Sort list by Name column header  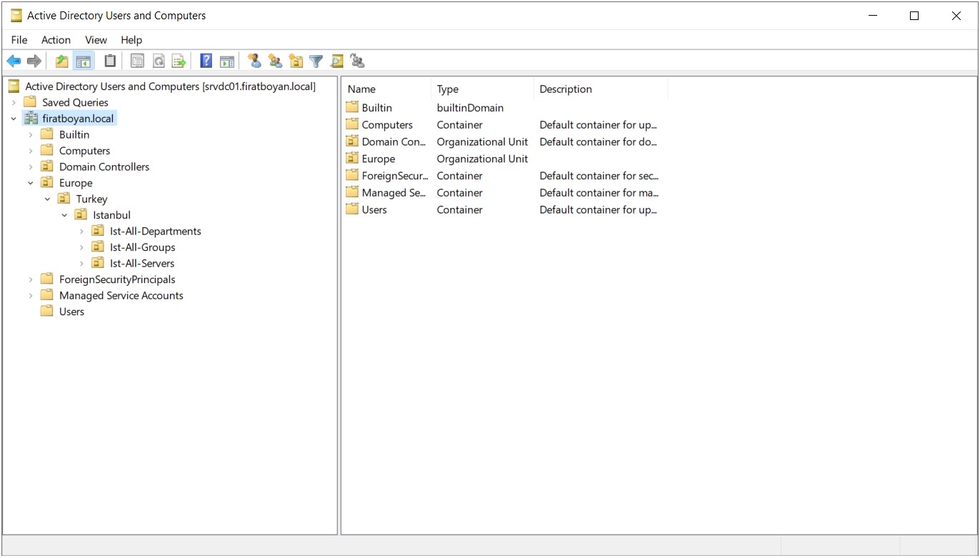(388, 89)
